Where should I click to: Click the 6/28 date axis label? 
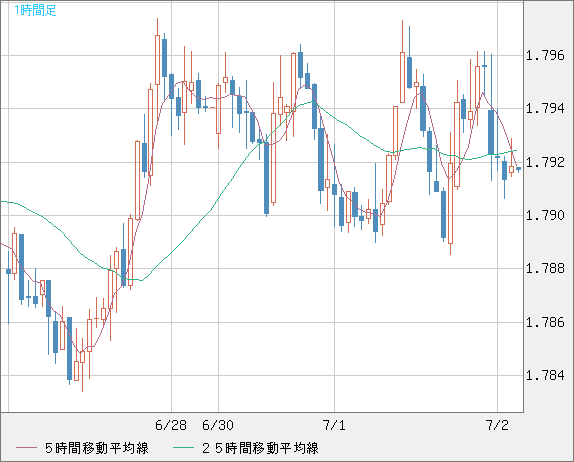pyautogui.click(x=171, y=425)
